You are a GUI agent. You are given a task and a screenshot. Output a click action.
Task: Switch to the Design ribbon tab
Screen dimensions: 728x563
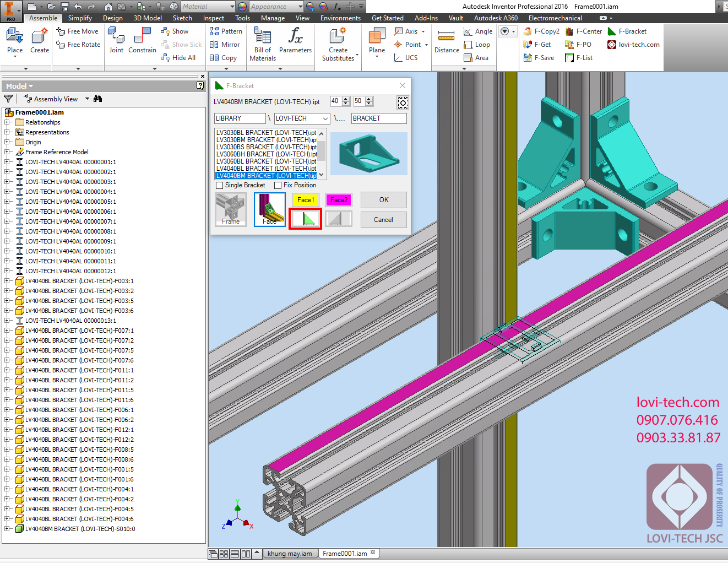tap(113, 18)
